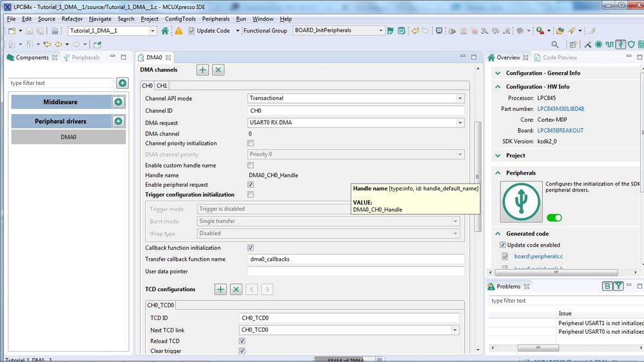644x362 pixels.
Task: Toggle Clear trigger checkbox
Action: (x=242, y=351)
